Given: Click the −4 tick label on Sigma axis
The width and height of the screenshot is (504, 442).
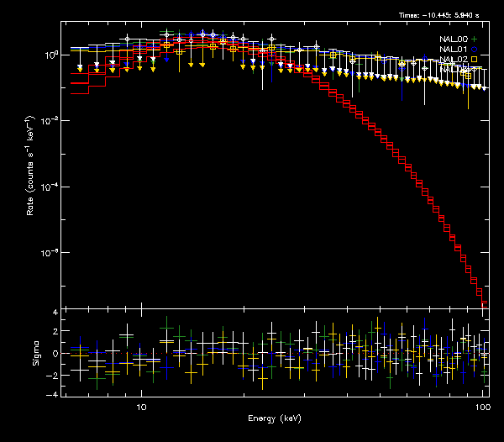Looking at the screenshot, I should [53, 394].
